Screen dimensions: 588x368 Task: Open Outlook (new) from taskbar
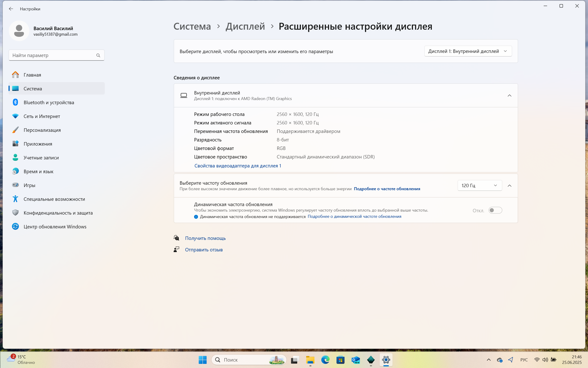pos(356,359)
